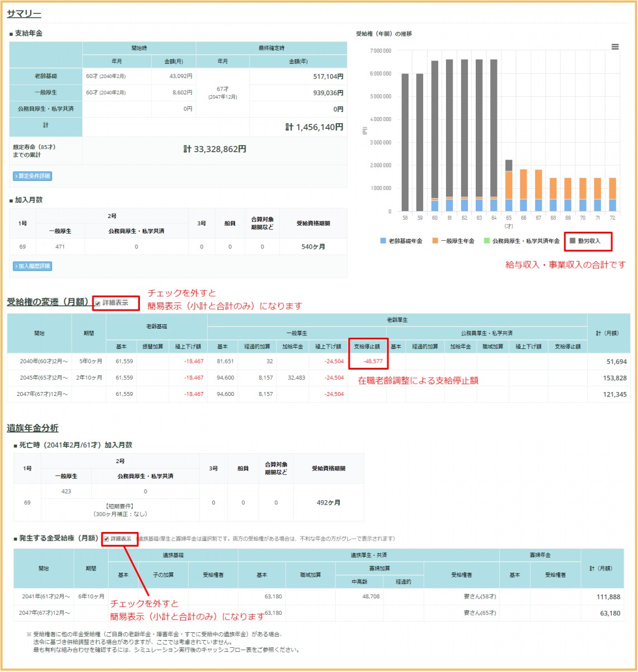Click 遺族年金分析 heading
This screenshot has width=638, height=672.
pyautogui.click(x=32, y=428)
